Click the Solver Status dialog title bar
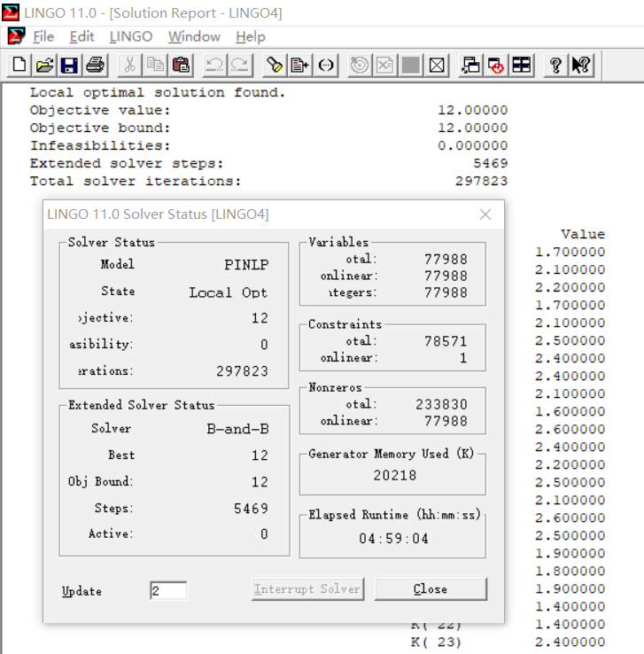This screenshot has height=654, width=644. [274, 214]
